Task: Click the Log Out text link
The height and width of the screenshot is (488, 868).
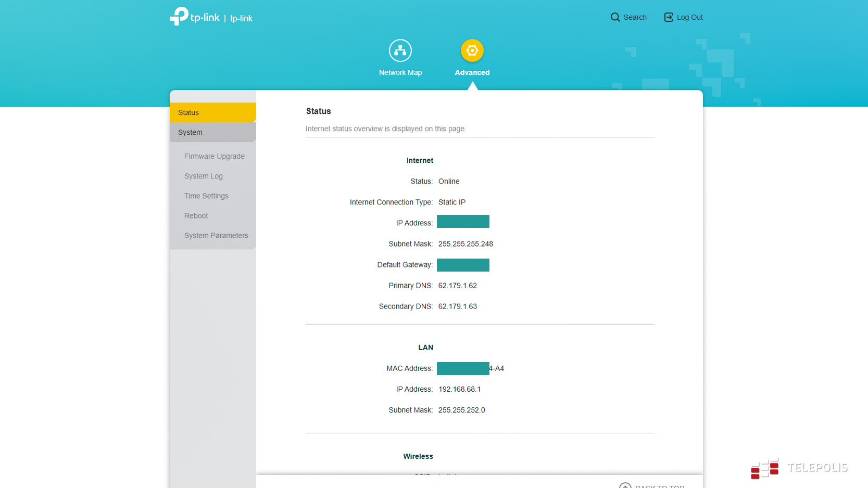Action: point(689,17)
